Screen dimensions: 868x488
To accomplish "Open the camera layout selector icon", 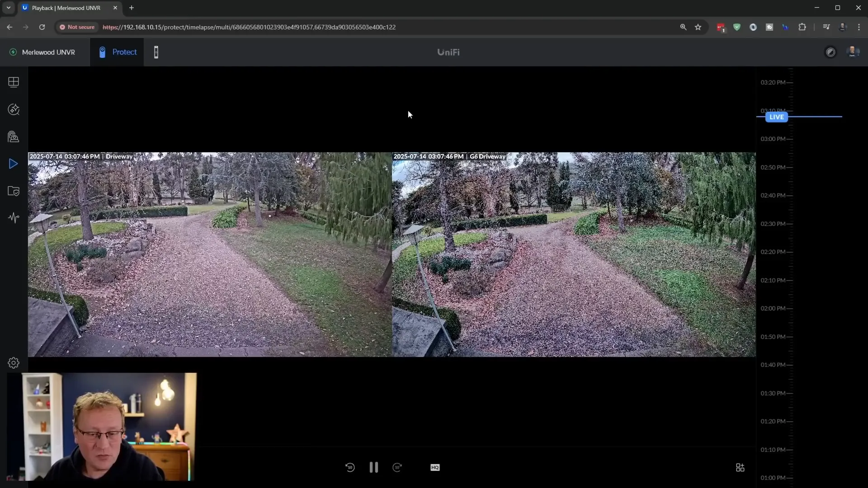I will tap(740, 467).
